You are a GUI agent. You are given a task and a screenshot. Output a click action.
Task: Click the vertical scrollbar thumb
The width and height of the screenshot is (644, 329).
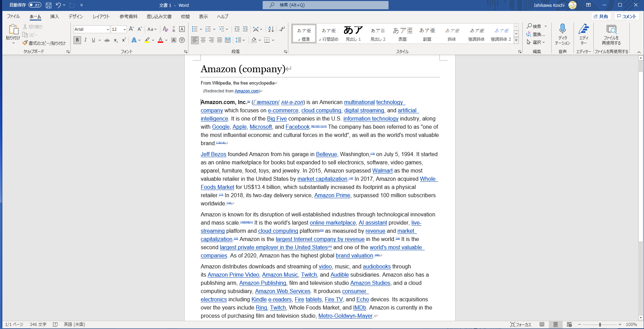click(x=641, y=157)
